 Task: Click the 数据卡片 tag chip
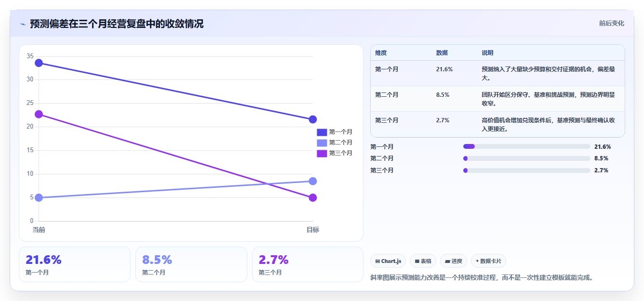[x=488, y=261]
